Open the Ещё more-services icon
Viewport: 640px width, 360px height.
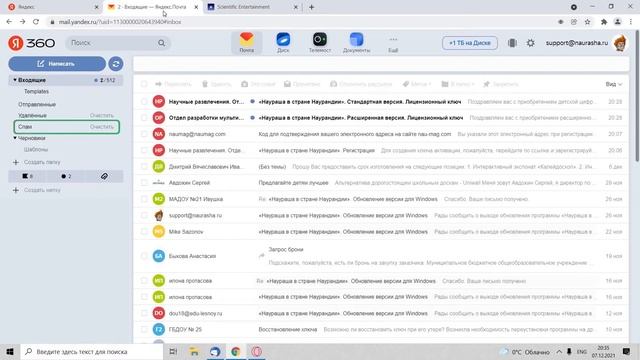[393, 43]
